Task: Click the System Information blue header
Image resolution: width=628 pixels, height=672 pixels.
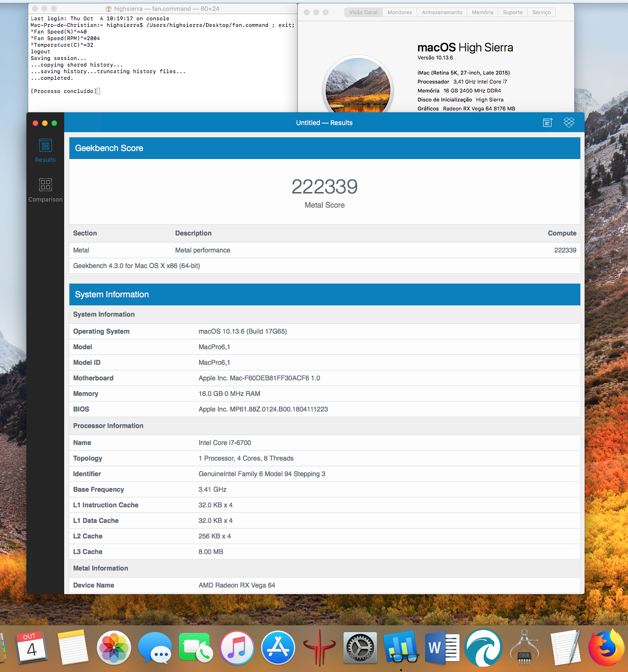Action: [x=325, y=294]
